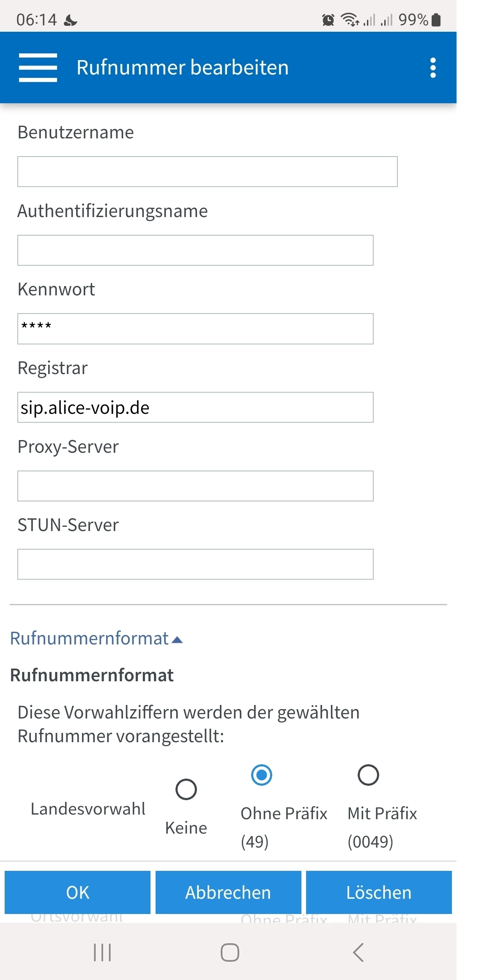Open the hamburger navigation menu
Viewport: 487px width, 980px height.
point(38,68)
